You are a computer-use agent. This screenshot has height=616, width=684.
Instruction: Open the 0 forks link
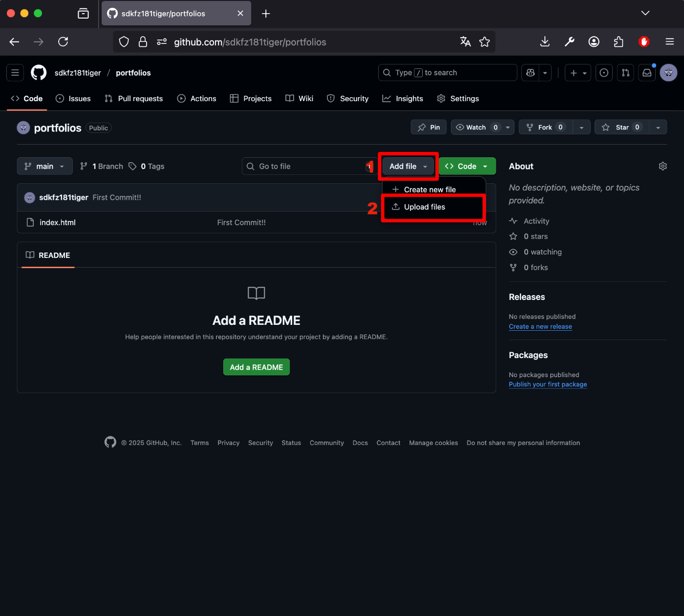click(529, 268)
